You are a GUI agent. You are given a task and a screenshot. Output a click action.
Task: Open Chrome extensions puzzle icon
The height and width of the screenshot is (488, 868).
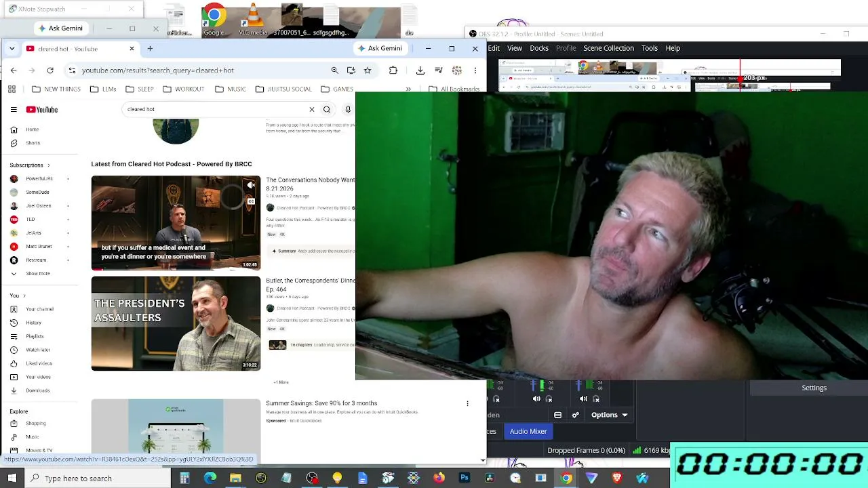click(x=393, y=70)
